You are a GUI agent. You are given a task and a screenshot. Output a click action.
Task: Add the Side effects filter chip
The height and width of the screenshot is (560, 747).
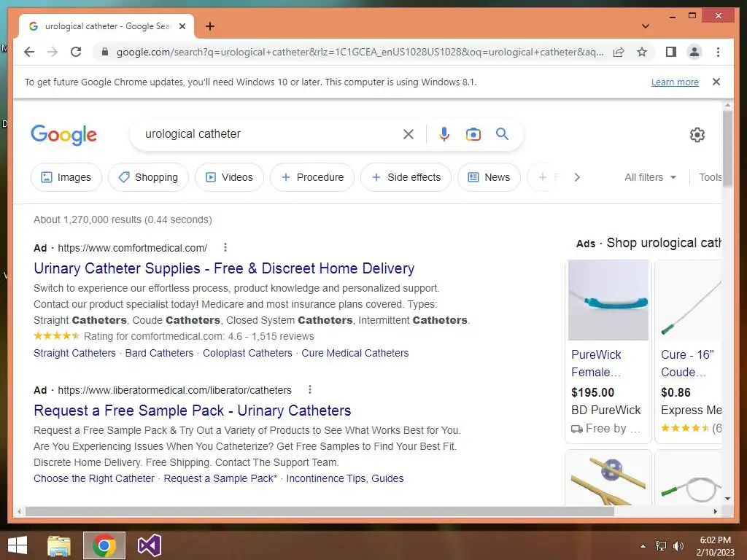406,177
